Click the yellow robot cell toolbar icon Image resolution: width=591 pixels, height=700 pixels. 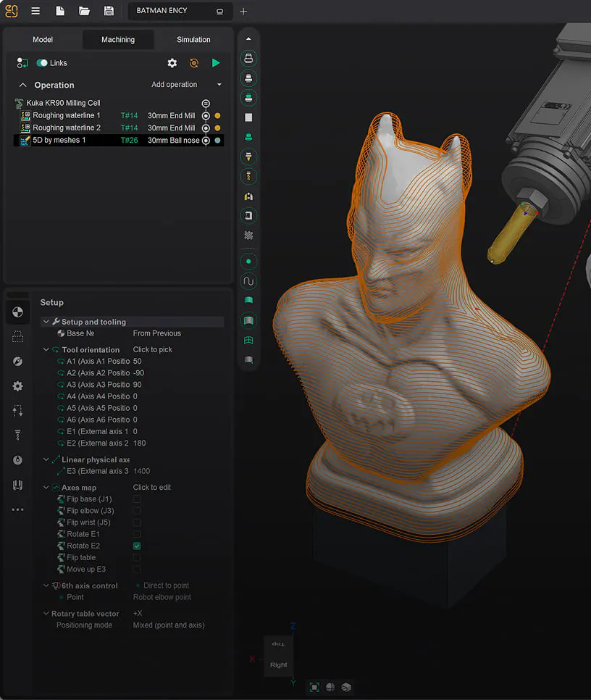(x=248, y=196)
